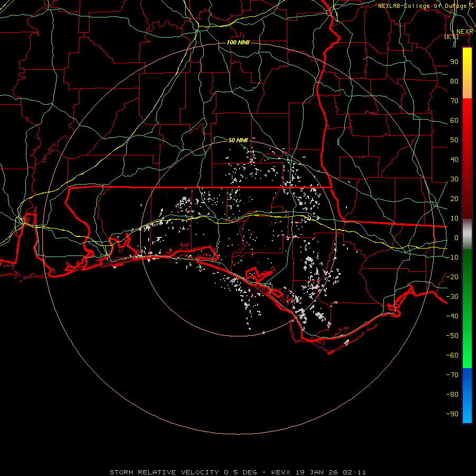This screenshot has height=476, width=476.
Task: Click the 20 value on velocity scale
Action: 454,198
